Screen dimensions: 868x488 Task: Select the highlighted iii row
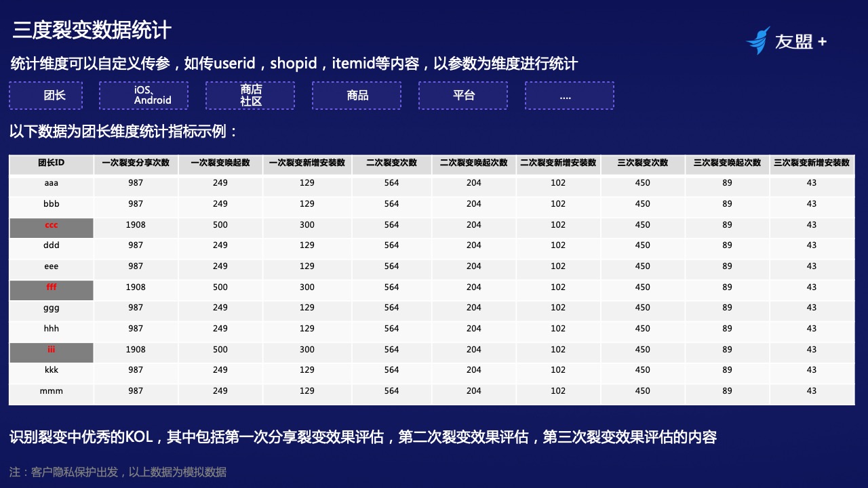pyautogui.click(x=51, y=350)
